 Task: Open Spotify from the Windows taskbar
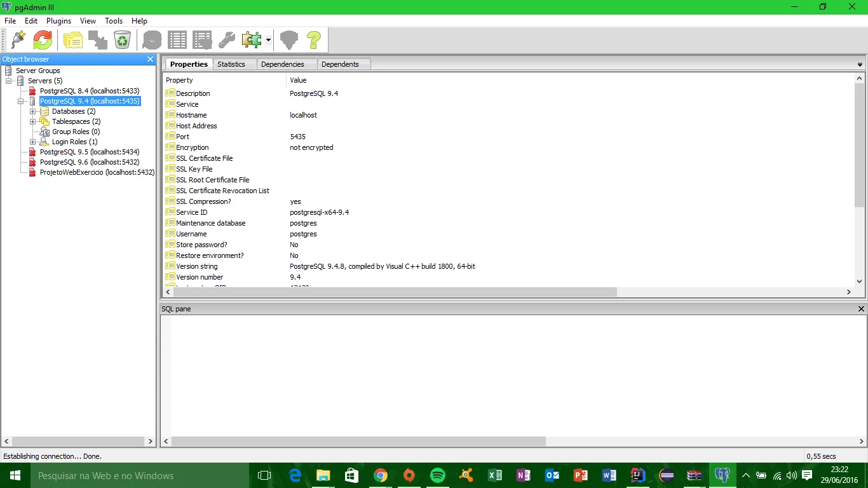click(x=437, y=475)
